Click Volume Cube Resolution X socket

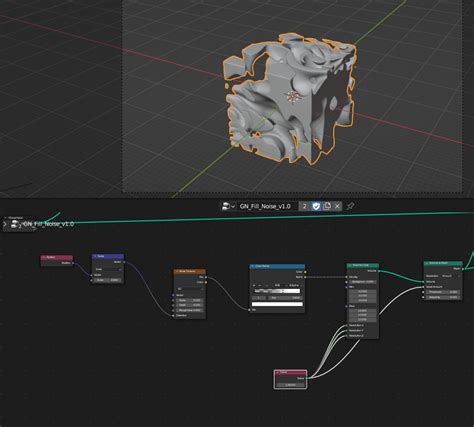[x=347, y=325]
